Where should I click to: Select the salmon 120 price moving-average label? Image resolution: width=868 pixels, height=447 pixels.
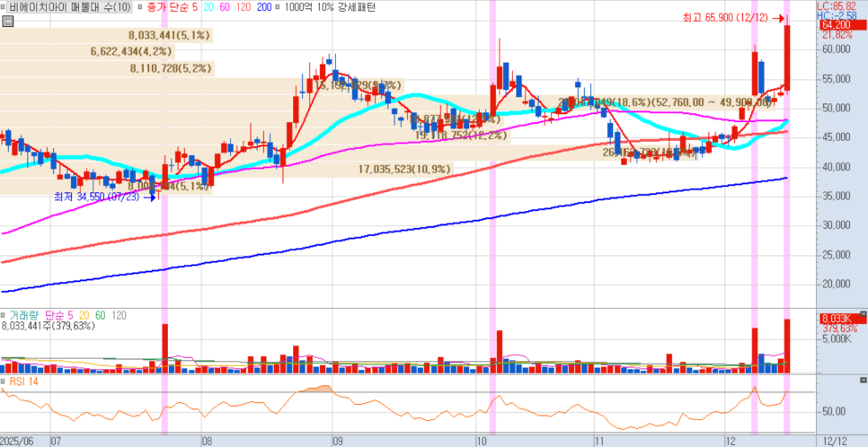(x=244, y=7)
